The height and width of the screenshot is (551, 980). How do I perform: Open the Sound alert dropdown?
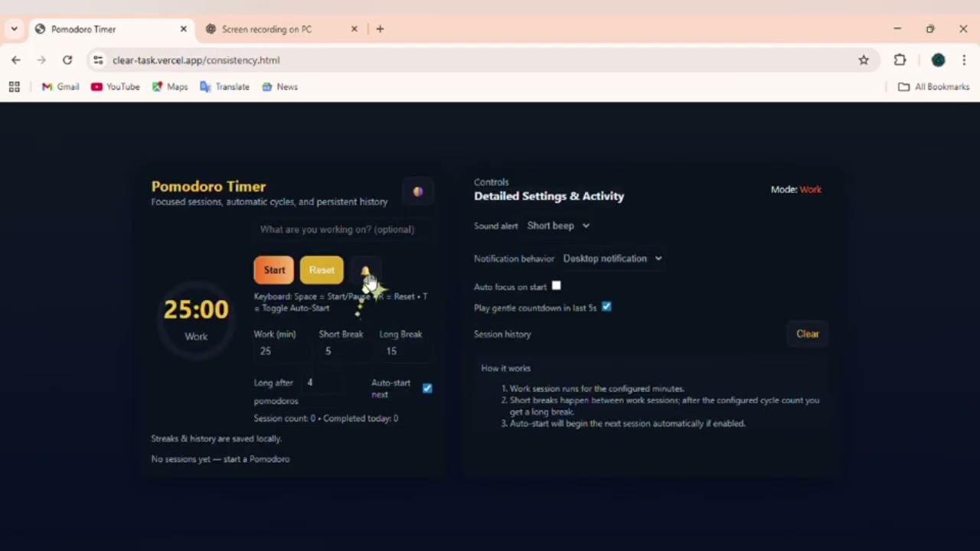pyautogui.click(x=559, y=226)
